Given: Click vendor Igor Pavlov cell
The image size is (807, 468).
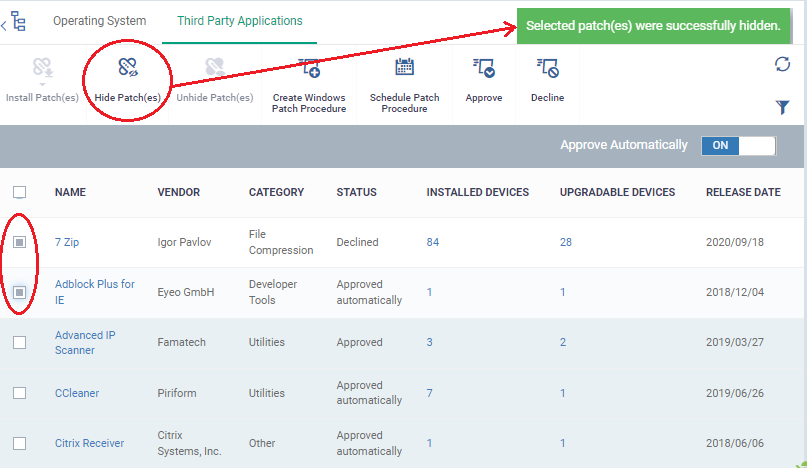Looking at the screenshot, I should (x=184, y=242).
